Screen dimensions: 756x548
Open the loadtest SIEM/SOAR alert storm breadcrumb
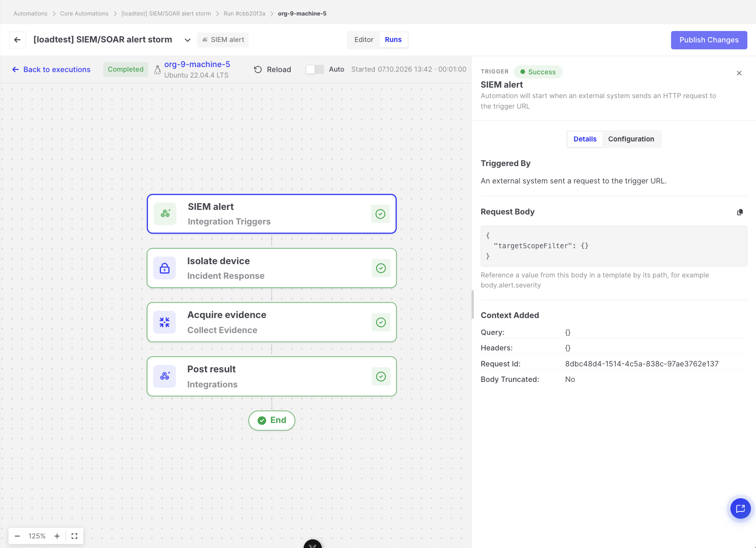click(166, 14)
